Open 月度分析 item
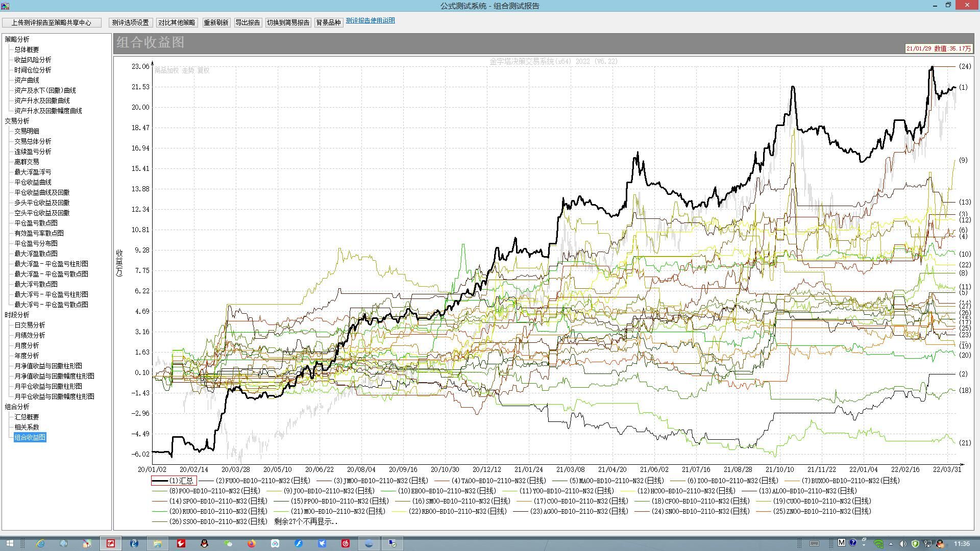This screenshot has width=980, height=551. 27,345
